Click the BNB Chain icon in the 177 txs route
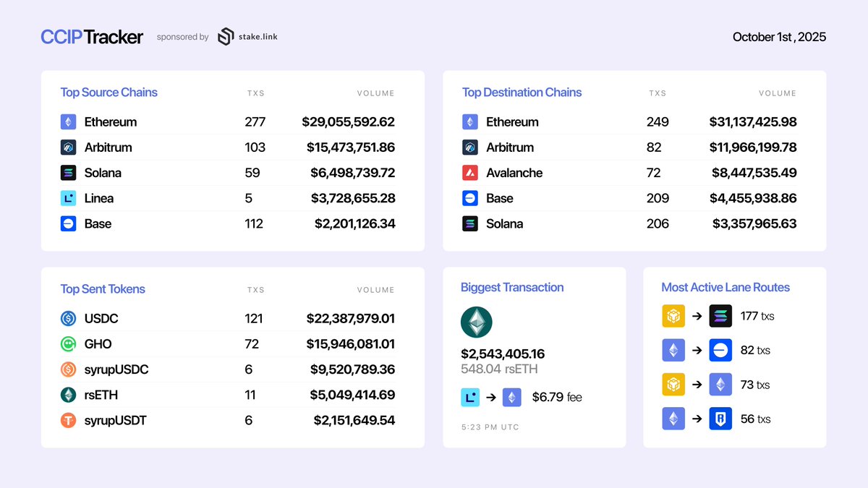 [x=673, y=316]
